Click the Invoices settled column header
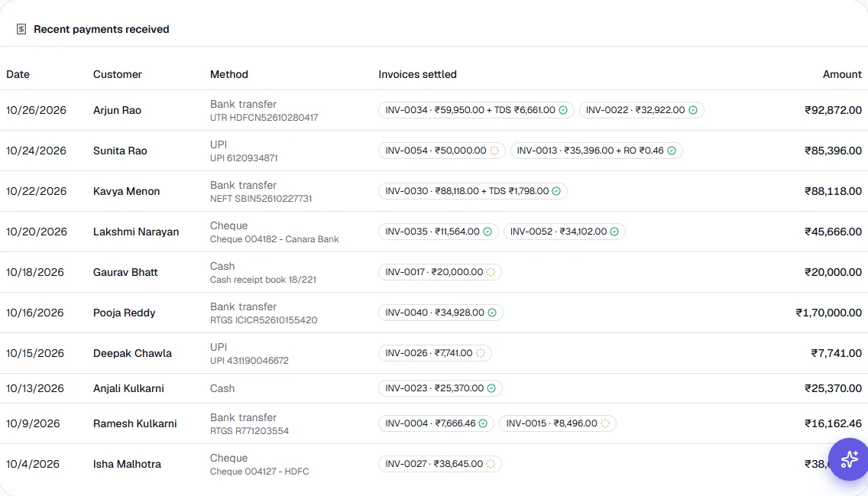Image resolution: width=868 pixels, height=496 pixels. (417, 74)
